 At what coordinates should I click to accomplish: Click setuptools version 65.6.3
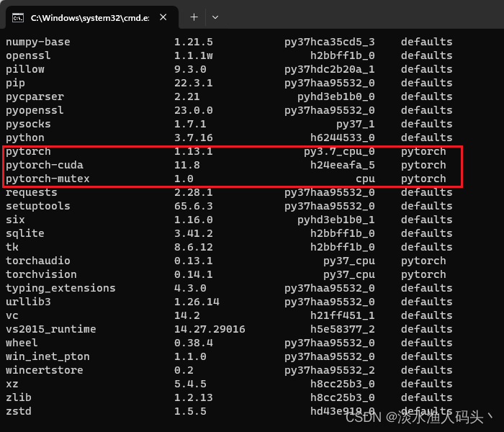(194, 206)
